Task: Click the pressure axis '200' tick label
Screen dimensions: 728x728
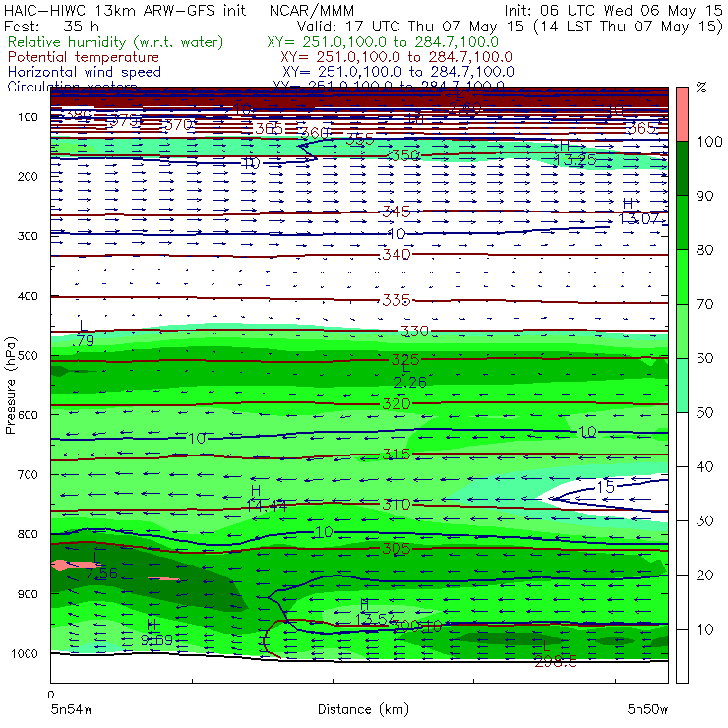Action: coord(28,176)
